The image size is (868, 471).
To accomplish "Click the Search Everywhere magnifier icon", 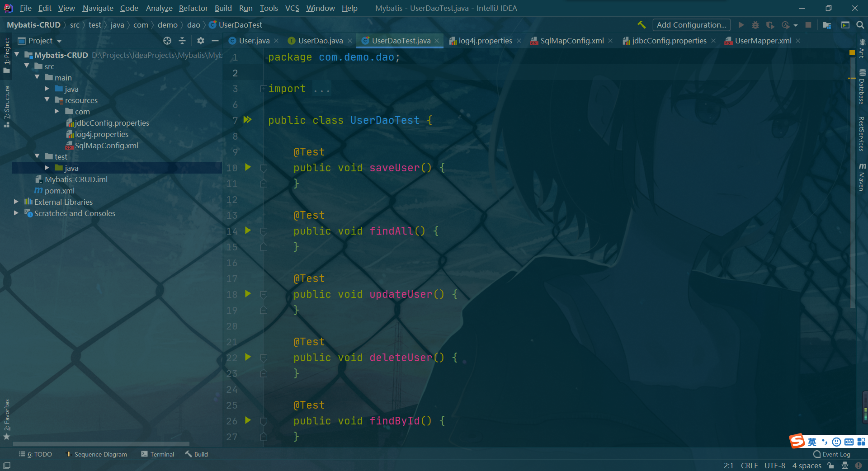I will [x=860, y=25].
